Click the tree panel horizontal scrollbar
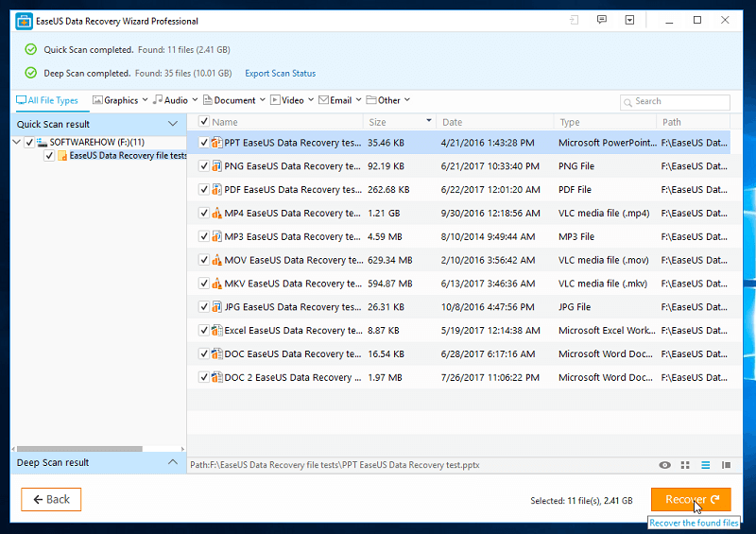 (79, 449)
